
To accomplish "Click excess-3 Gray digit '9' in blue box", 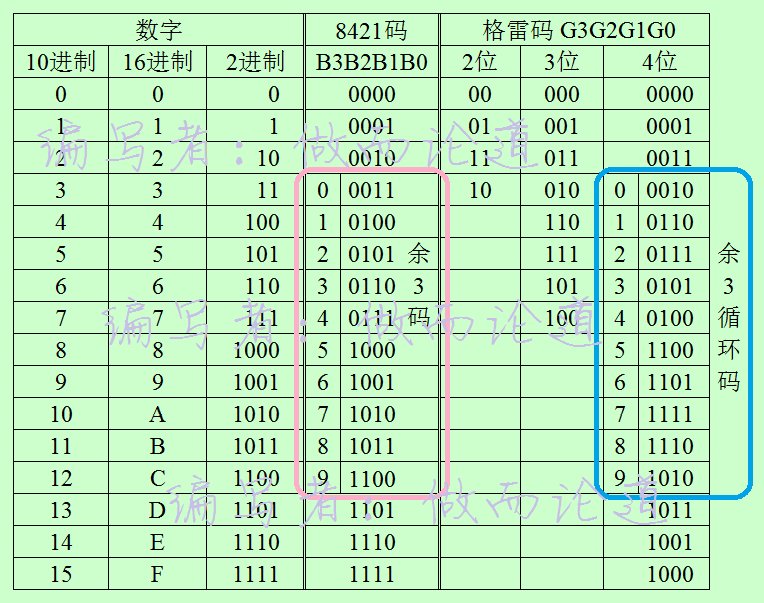I will [x=620, y=478].
